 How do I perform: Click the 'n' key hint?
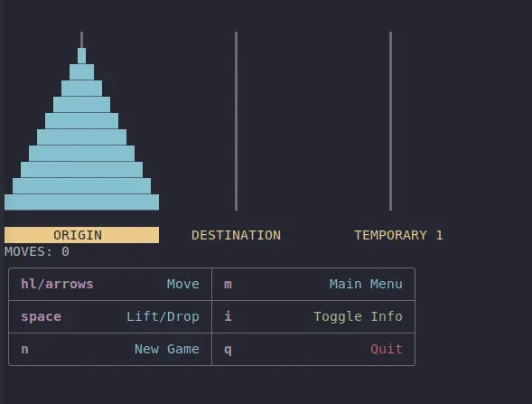click(x=24, y=350)
